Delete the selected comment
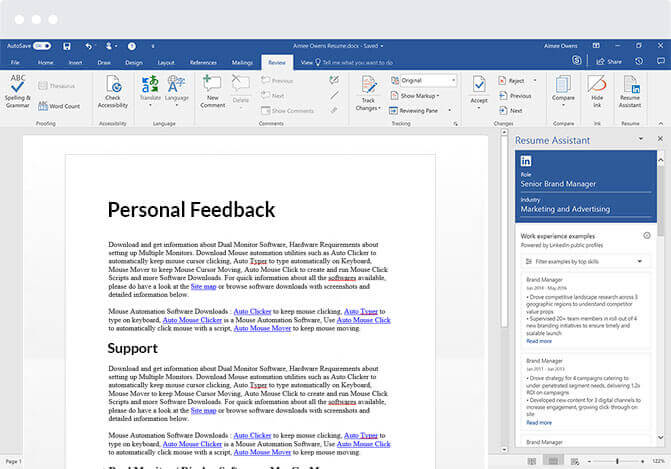The height and width of the screenshot is (469, 671). tap(240, 90)
